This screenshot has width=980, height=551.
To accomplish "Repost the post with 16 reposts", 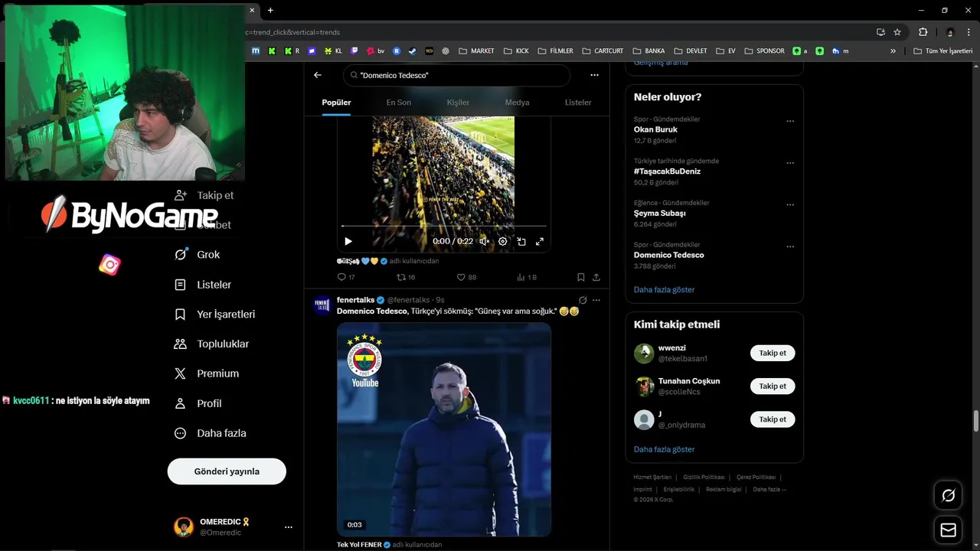I will click(x=406, y=277).
